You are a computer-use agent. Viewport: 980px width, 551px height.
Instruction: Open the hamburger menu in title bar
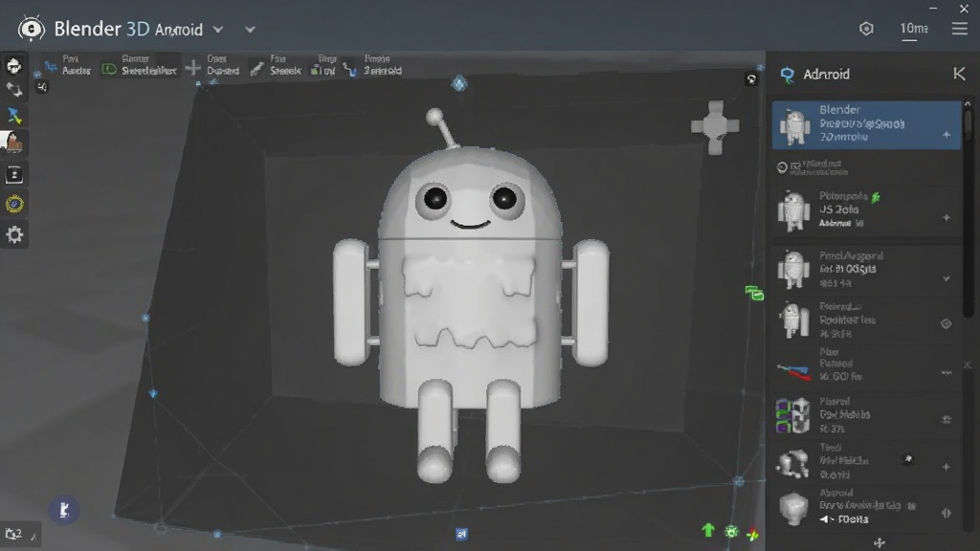click(x=959, y=29)
